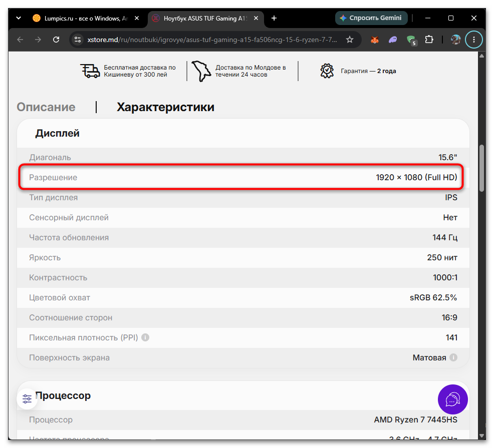Open the Extensions puzzle menu

[x=429, y=40]
